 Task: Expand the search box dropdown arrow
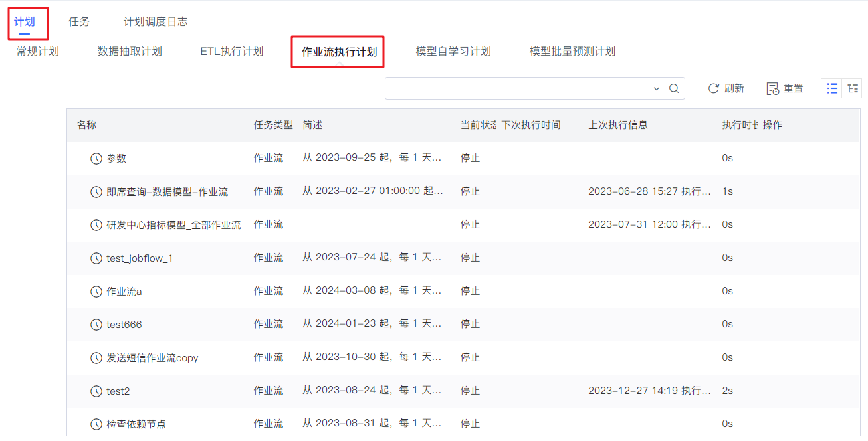(657, 88)
